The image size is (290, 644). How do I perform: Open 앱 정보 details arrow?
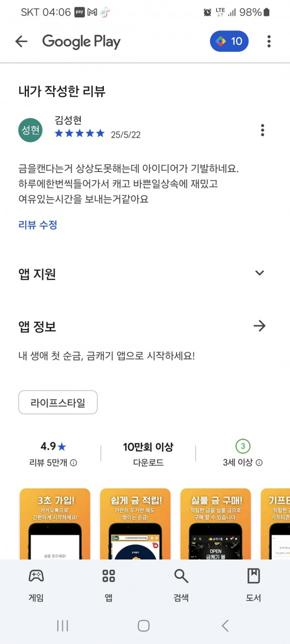(x=260, y=326)
